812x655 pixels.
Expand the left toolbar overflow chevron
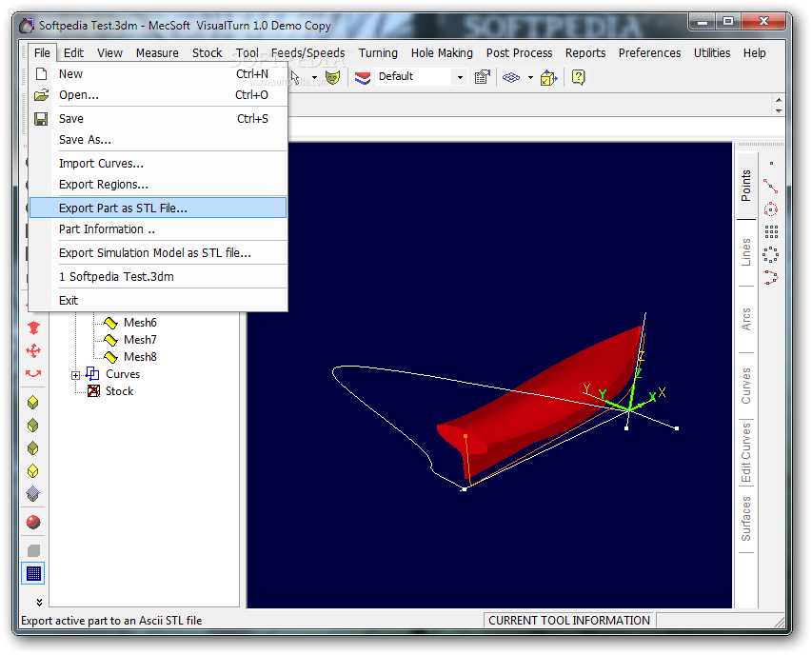39,603
